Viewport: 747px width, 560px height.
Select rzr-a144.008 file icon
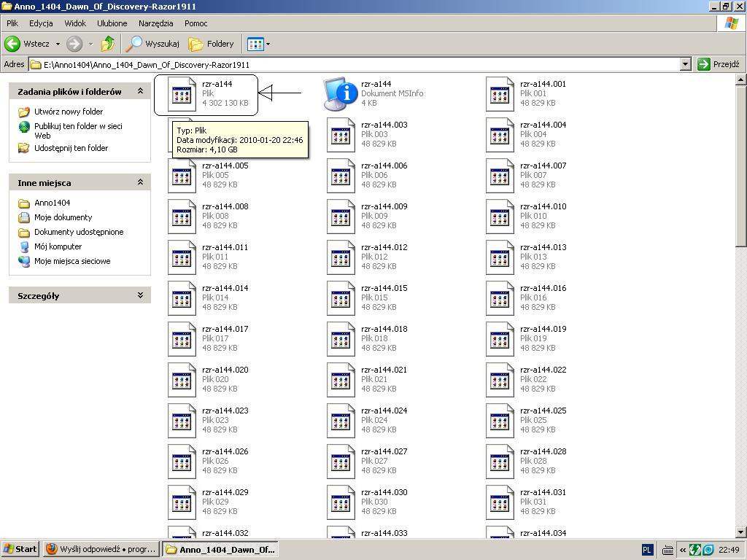(182, 217)
